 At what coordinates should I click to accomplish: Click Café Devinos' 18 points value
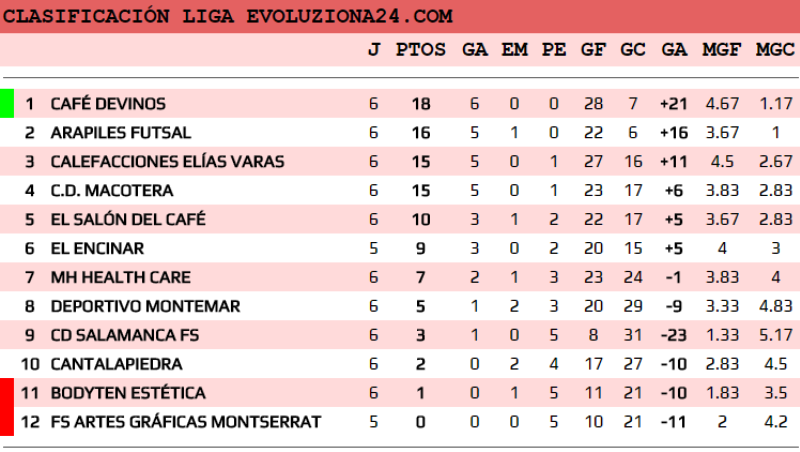(421, 104)
